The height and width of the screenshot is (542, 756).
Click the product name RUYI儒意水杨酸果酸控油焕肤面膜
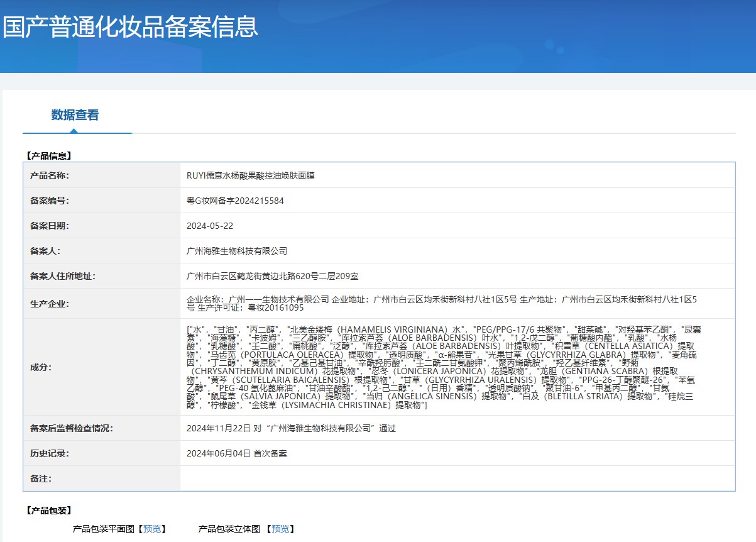[x=251, y=175]
